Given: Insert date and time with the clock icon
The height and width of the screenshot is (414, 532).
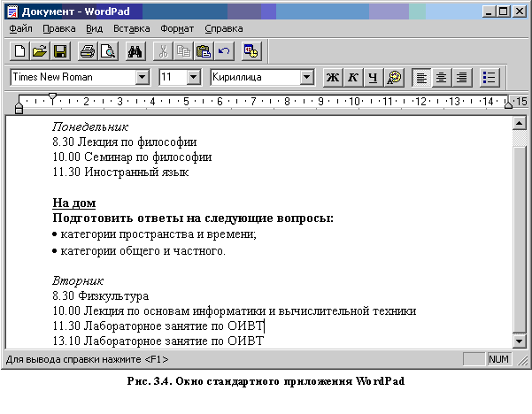Looking at the screenshot, I should [x=251, y=51].
